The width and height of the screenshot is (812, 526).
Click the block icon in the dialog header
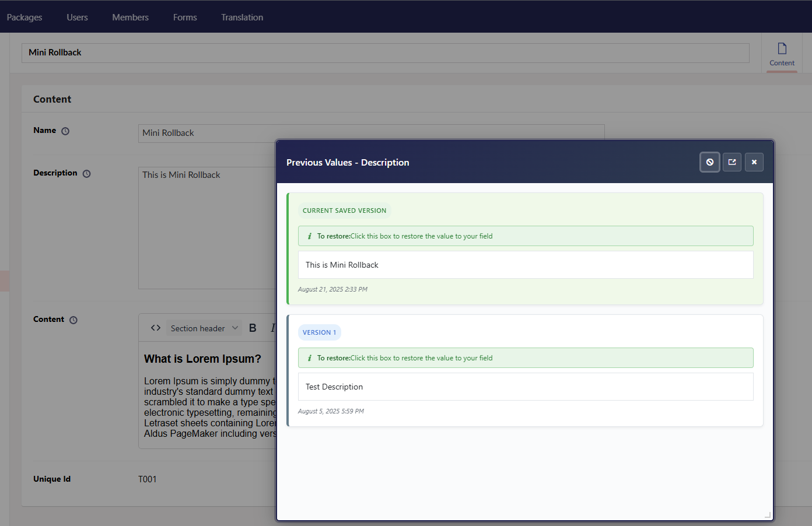tap(709, 162)
